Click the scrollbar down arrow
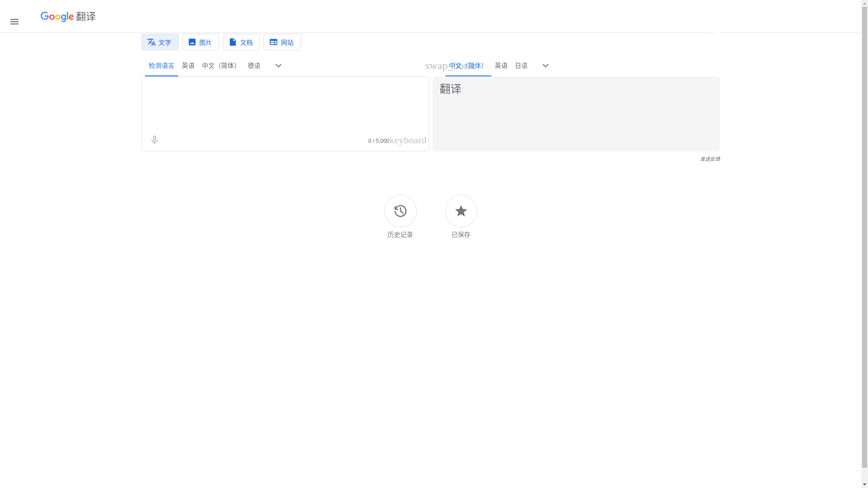 click(864, 484)
